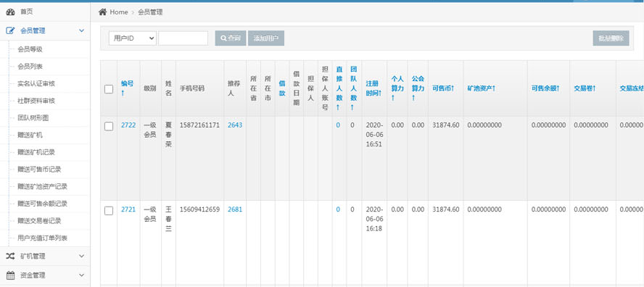Check the checkbox for row 2722
This screenshot has width=644, height=287.
pos(109,126)
